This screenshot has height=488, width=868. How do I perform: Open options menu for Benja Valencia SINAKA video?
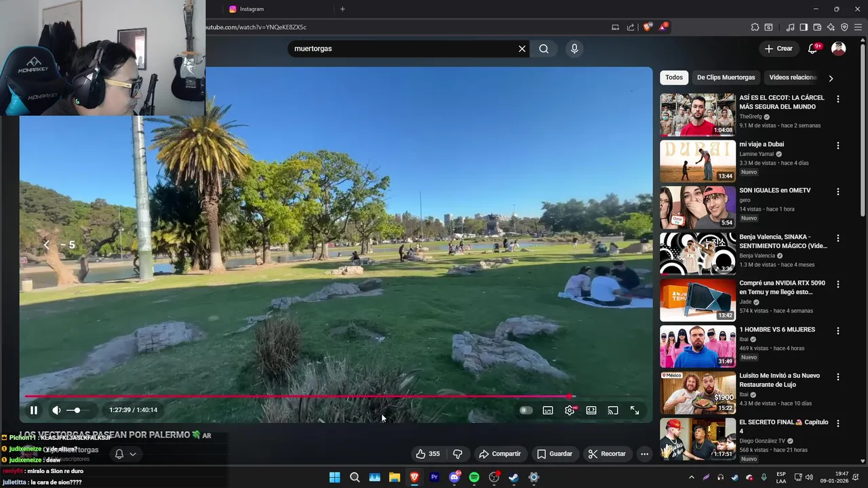coord(838,239)
